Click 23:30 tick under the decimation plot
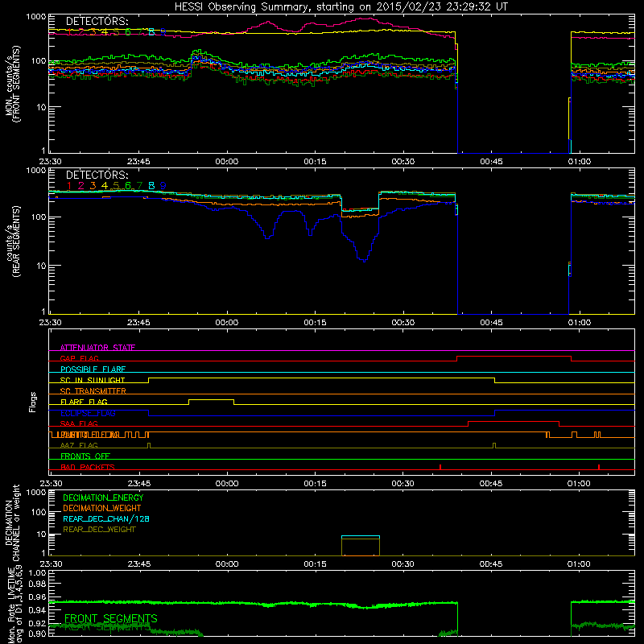Image resolution: width=644 pixels, height=644 pixels. pos(51,564)
